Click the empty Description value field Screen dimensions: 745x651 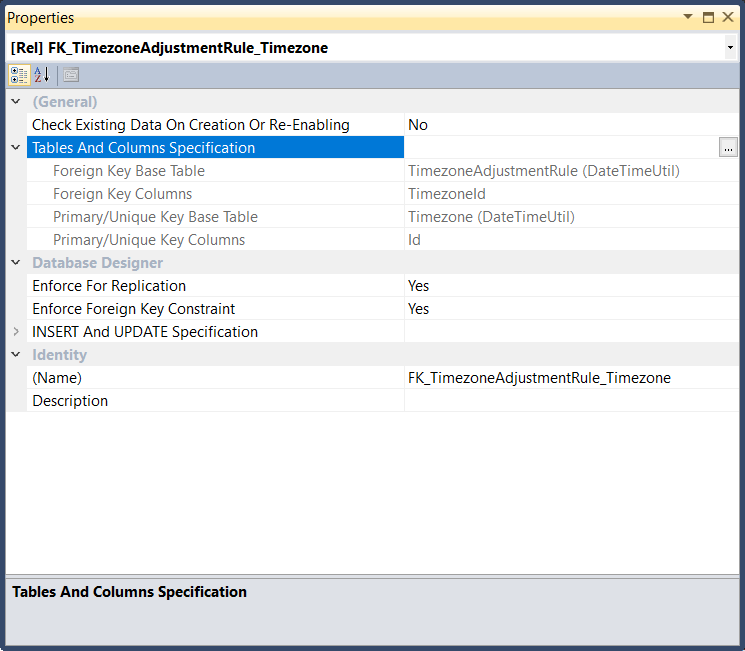click(570, 401)
